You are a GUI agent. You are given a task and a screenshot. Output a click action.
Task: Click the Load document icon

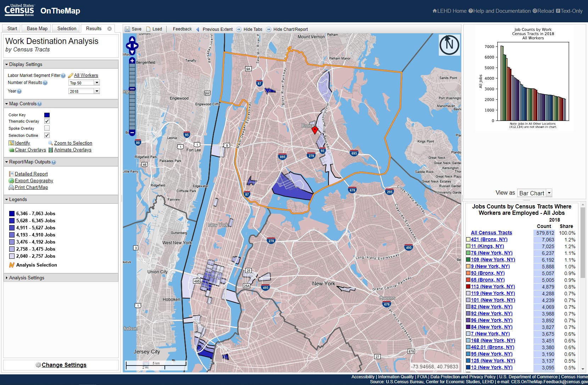click(149, 29)
